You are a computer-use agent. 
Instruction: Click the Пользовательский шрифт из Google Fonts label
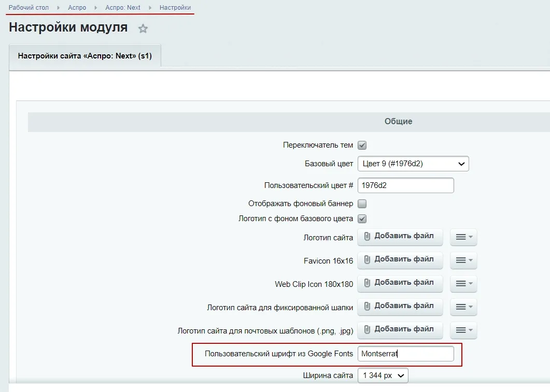tap(279, 354)
